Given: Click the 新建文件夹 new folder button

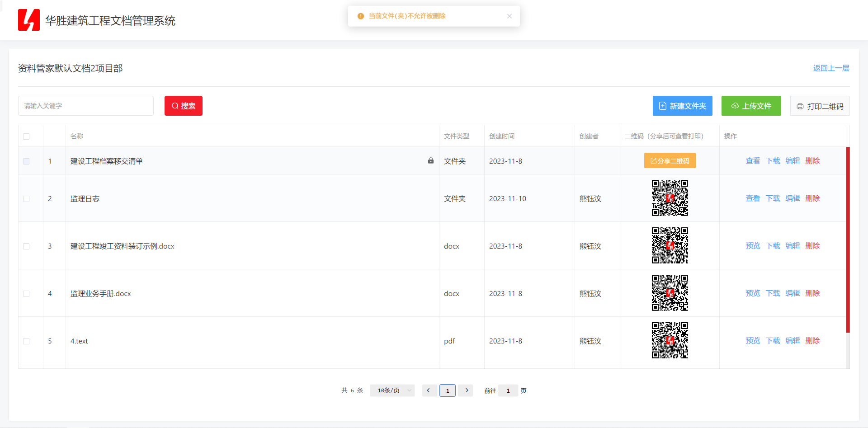Looking at the screenshot, I should [683, 106].
